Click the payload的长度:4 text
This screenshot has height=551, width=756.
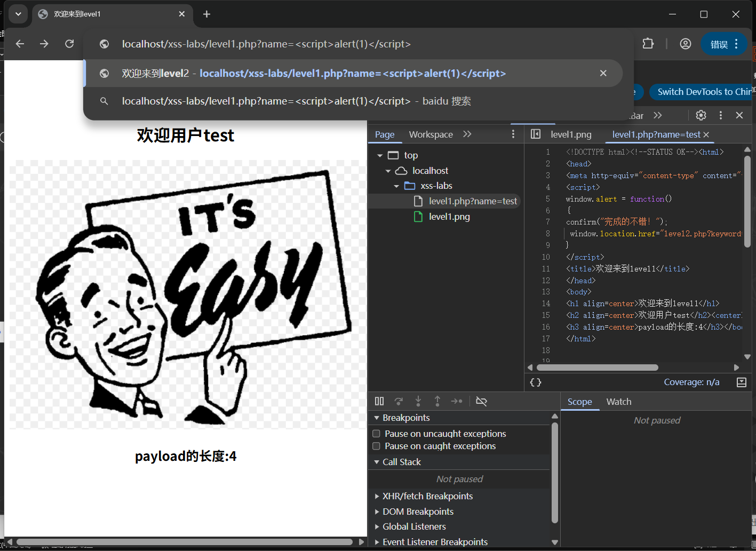(186, 457)
